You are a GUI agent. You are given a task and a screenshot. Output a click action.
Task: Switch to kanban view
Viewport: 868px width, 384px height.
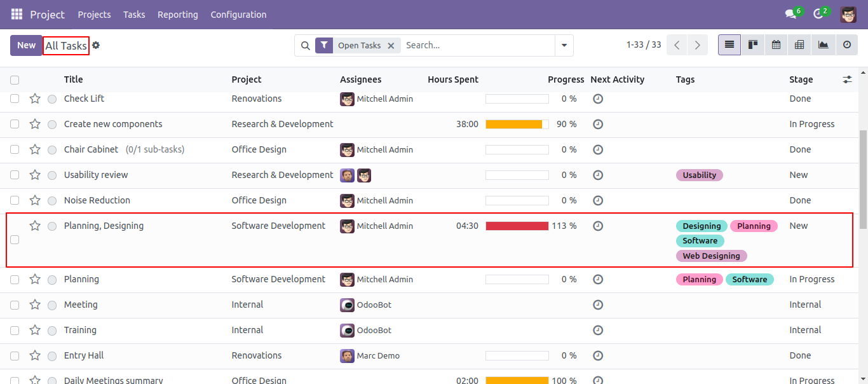pos(753,45)
